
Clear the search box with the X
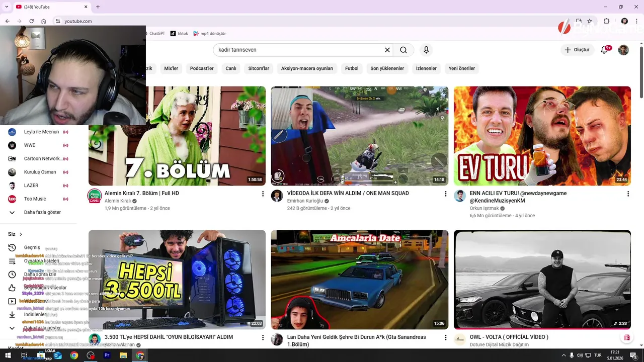click(x=387, y=50)
